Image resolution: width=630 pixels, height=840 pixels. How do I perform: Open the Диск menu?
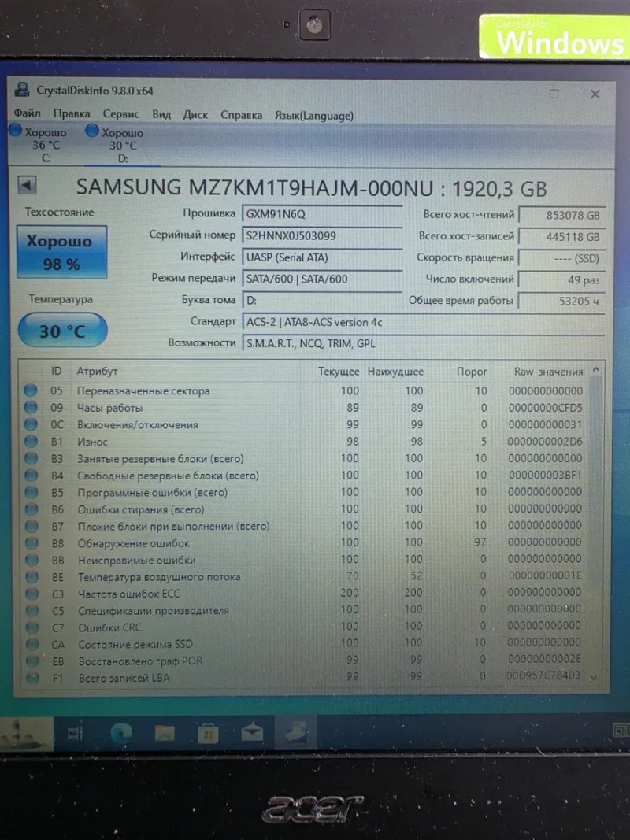(x=195, y=115)
